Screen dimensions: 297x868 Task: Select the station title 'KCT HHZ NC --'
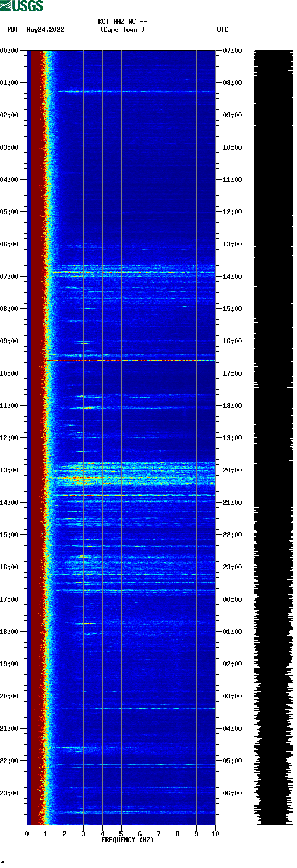pos(123,22)
